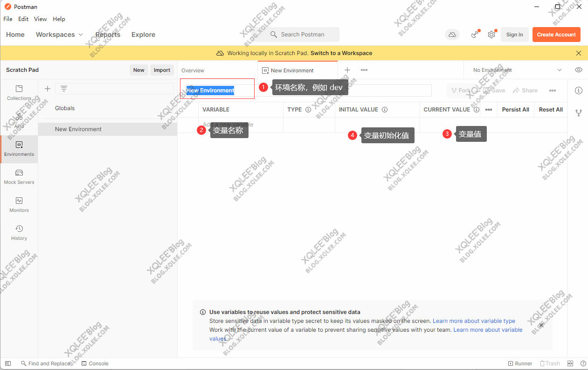588x370 pixels.
Task: Open the Monitors sidebar section
Action: click(x=19, y=205)
